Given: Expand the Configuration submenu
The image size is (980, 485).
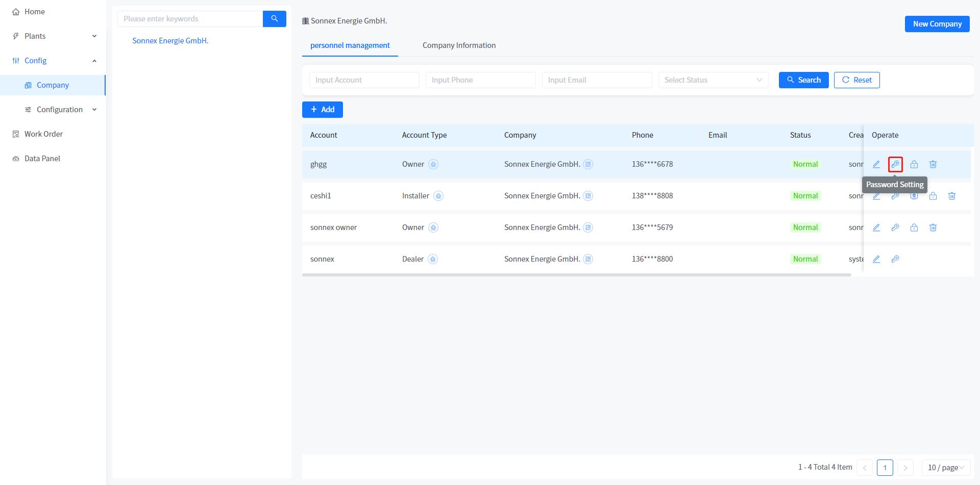Looking at the screenshot, I should tap(59, 110).
